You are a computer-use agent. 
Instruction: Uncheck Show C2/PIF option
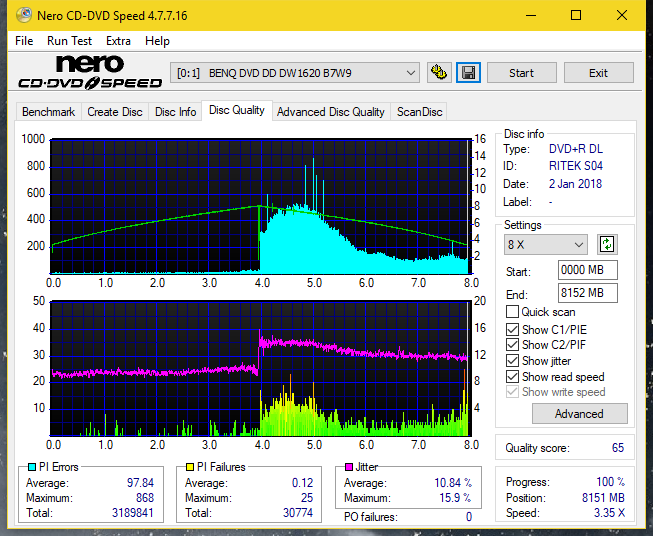[x=512, y=345]
